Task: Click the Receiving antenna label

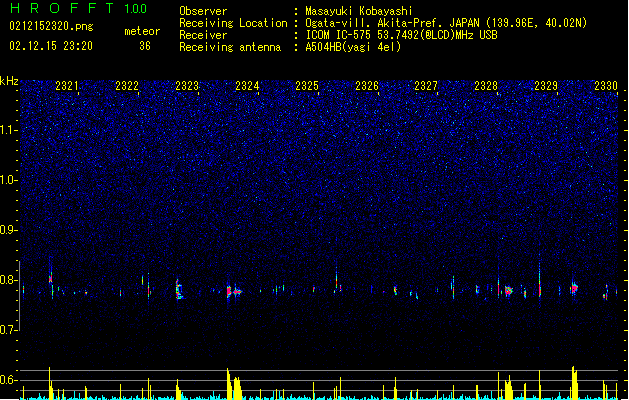Action: [x=230, y=47]
